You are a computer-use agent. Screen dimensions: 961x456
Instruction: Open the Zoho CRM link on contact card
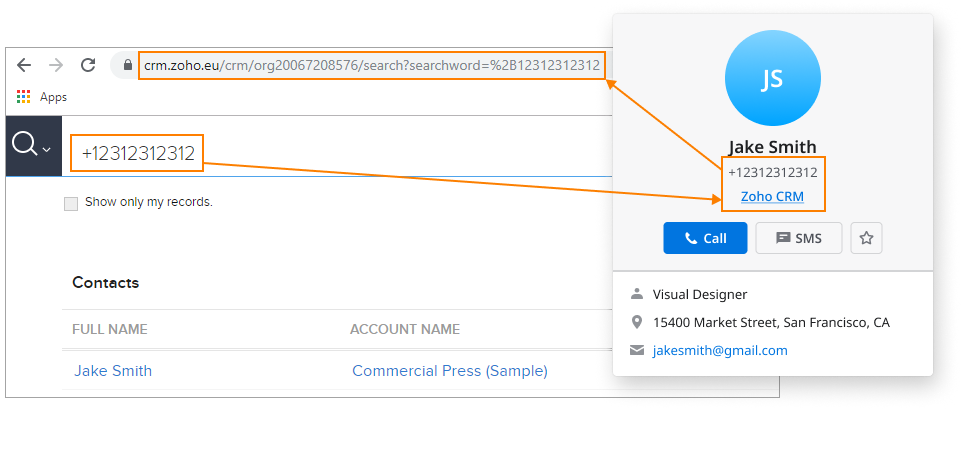pyautogui.click(x=772, y=197)
